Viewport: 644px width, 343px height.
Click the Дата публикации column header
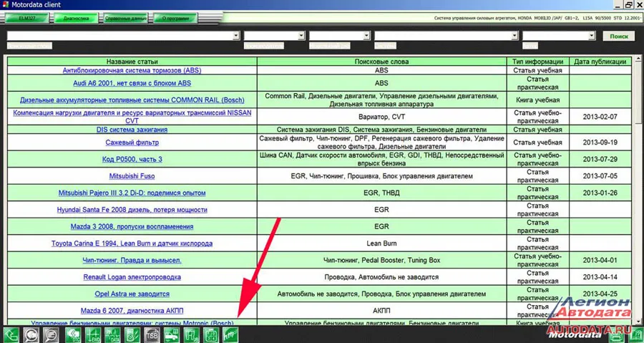point(600,62)
